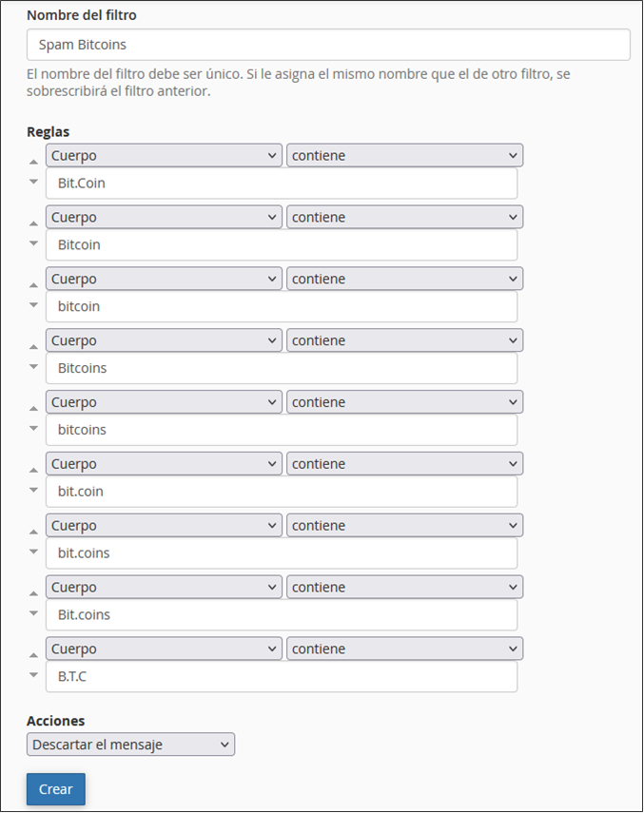Move the lowercase bitcoin rule down
The image size is (644, 813).
click(x=33, y=305)
